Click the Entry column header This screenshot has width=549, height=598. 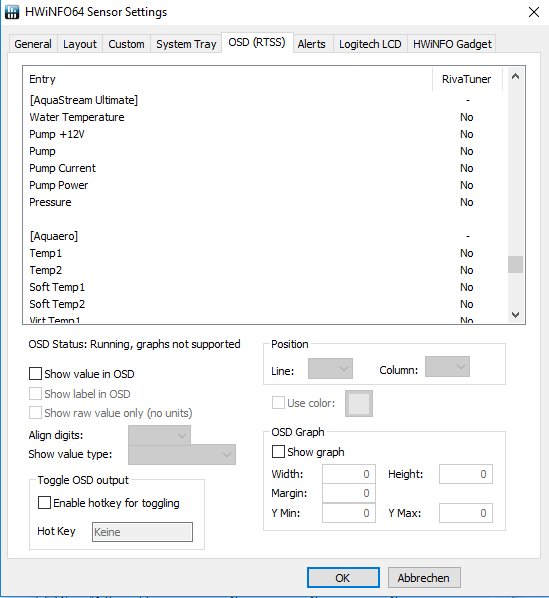tap(228, 79)
